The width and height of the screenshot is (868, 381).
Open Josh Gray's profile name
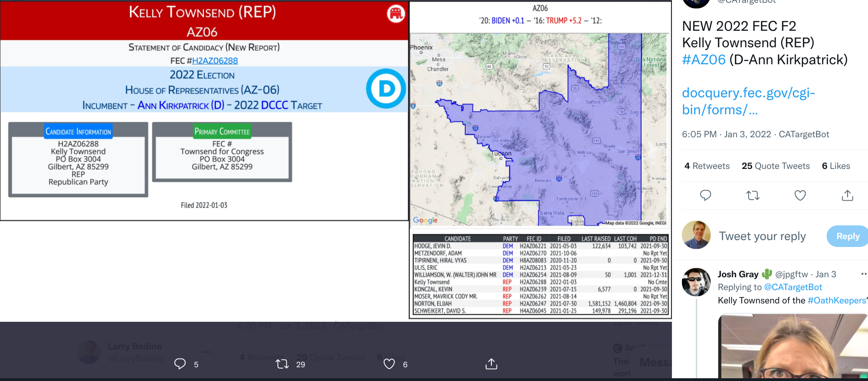pyautogui.click(x=738, y=274)
